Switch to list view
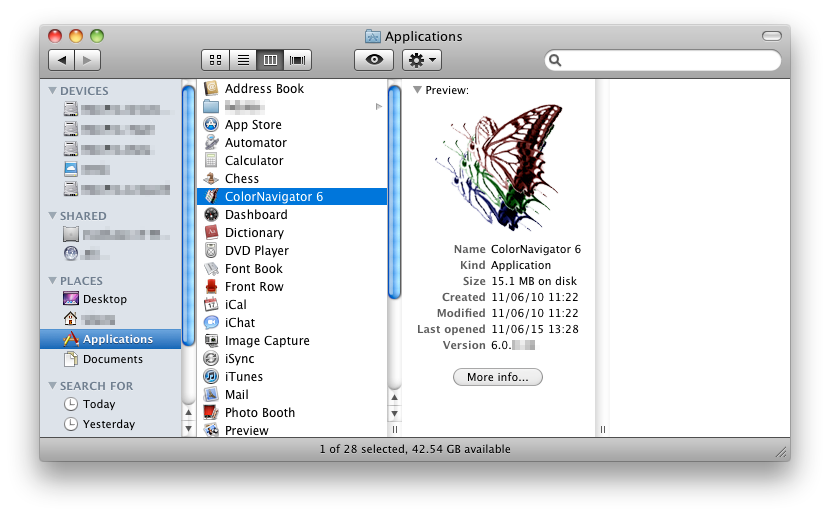Screen dimensions: 830x516 pos(243,60)
